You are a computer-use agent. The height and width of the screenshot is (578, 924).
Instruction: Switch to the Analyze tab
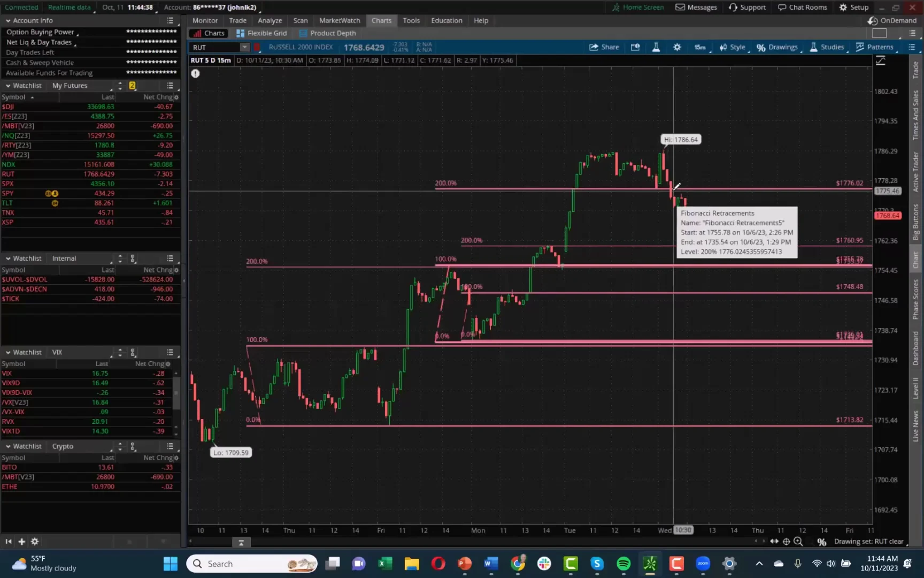269,20
